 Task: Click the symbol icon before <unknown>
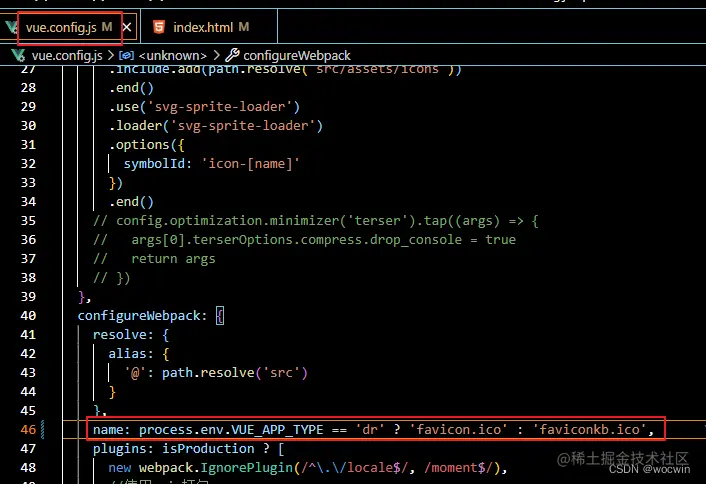click(127, 55)
